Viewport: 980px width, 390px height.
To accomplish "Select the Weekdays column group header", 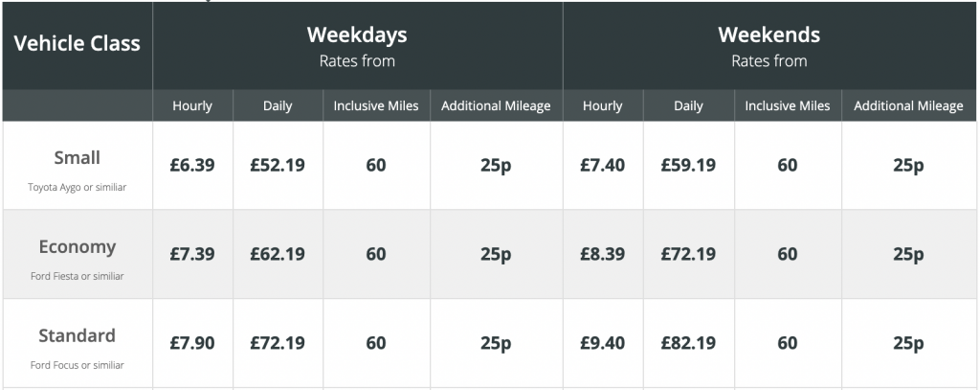I will [358, 46].
